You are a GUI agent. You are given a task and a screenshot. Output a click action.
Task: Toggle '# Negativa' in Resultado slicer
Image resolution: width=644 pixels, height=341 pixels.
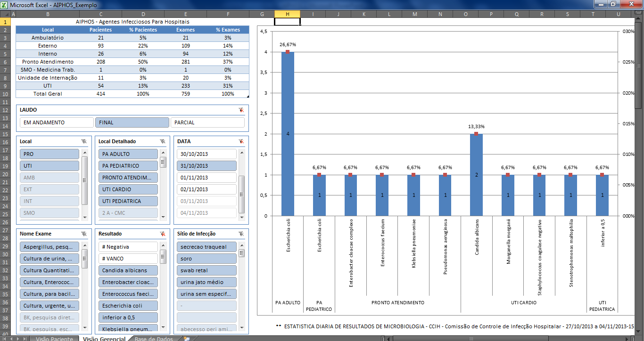(128, 247)
